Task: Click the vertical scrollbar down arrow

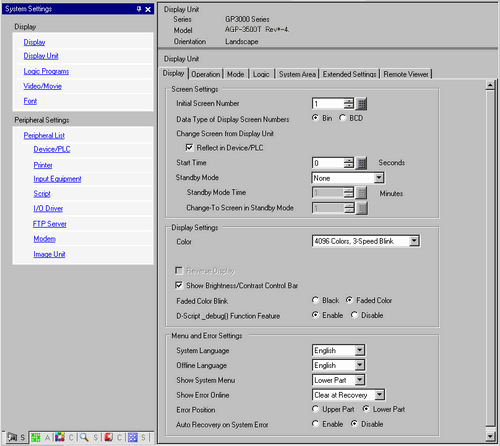Action: (x=490, y=436)
